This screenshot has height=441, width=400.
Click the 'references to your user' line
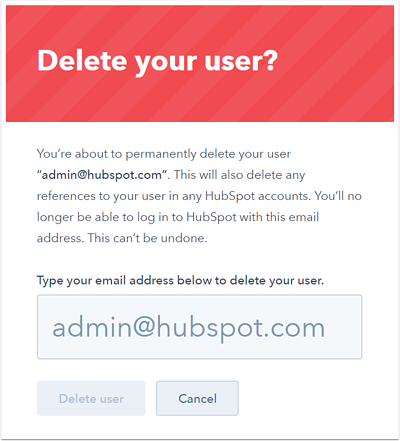coord(199,196)
